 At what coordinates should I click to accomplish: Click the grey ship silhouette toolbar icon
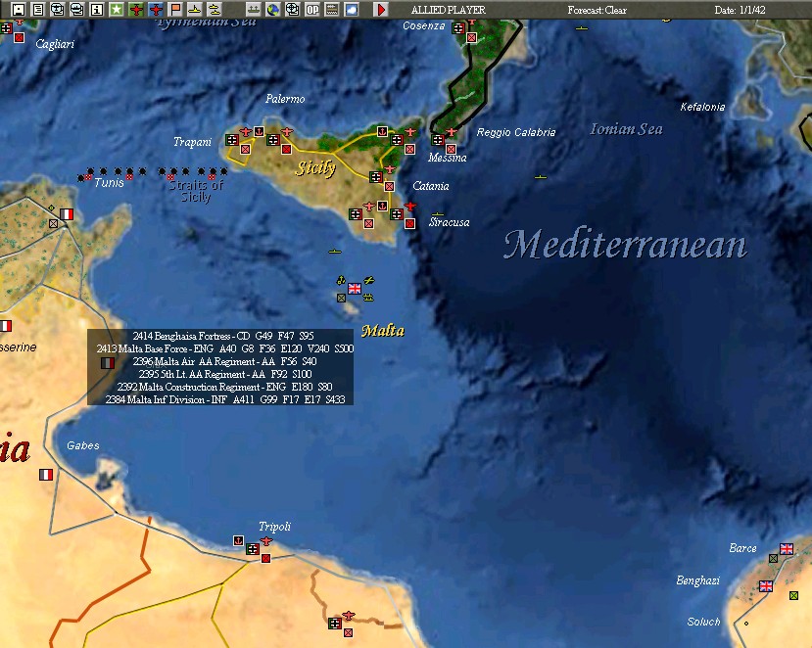tap(254, 10)
